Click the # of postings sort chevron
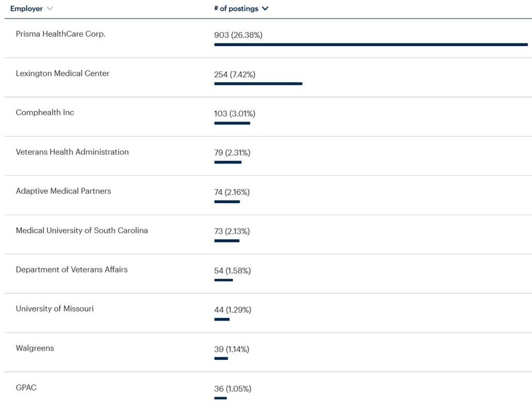This screenshot has height=408, width=532. [x=265, y=9]
